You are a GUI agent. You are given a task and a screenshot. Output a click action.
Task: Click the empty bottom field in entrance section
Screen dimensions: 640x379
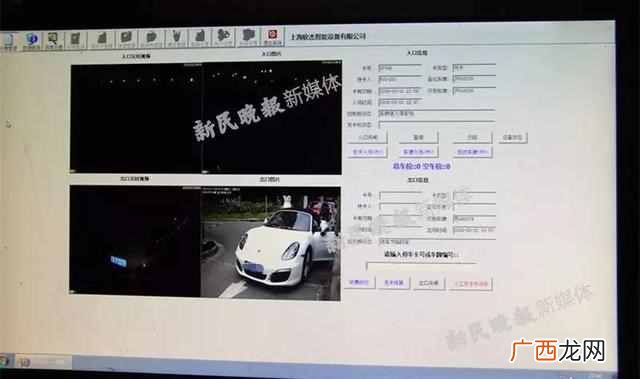tap(437, 124)
